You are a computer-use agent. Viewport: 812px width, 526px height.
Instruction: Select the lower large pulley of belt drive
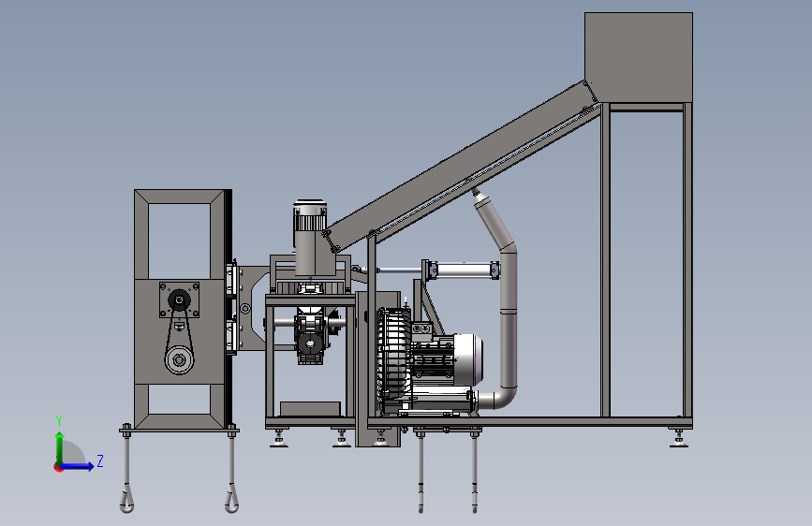[x=179, y=359]
